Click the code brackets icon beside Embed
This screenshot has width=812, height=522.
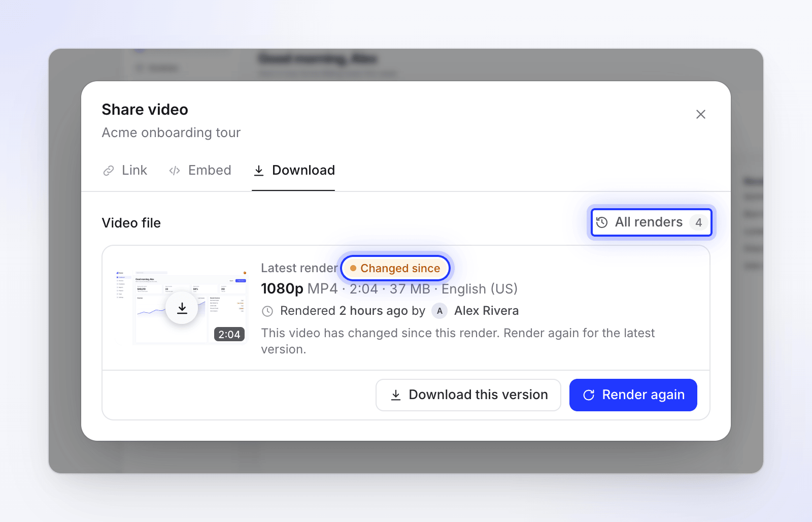point(175,171)
